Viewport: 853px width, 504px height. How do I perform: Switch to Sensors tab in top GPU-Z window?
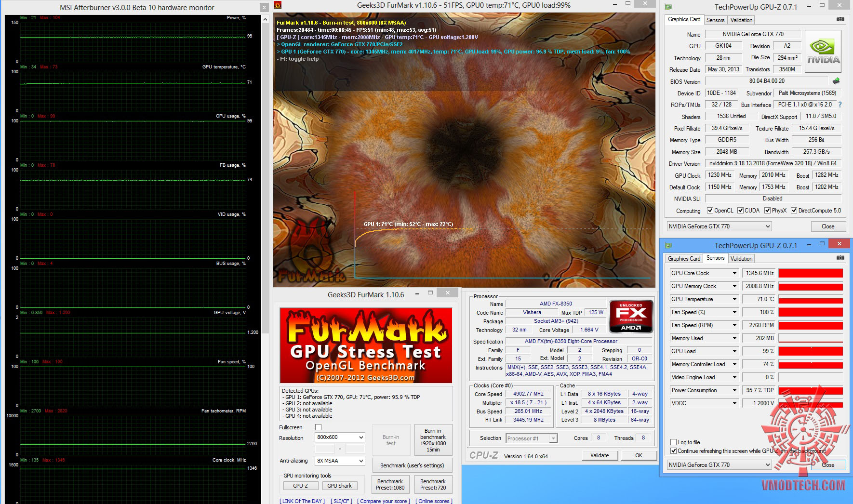pyautogui.click(x=715, y=20)
